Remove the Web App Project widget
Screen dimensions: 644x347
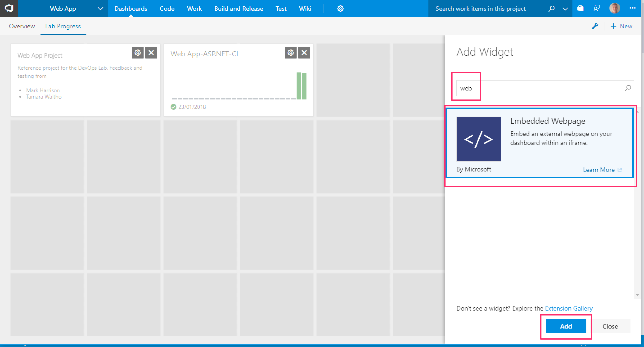tap(151, 52)
